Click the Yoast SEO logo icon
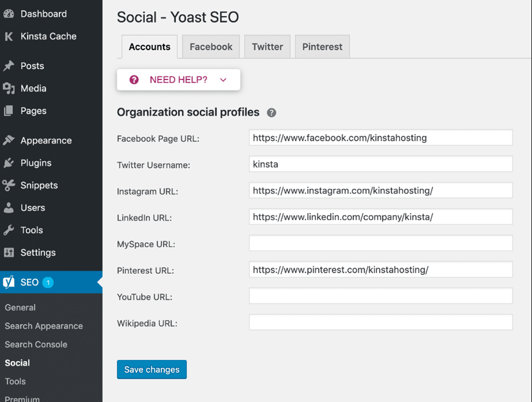This screenshot has height=402, width=532. pos(9,282)
